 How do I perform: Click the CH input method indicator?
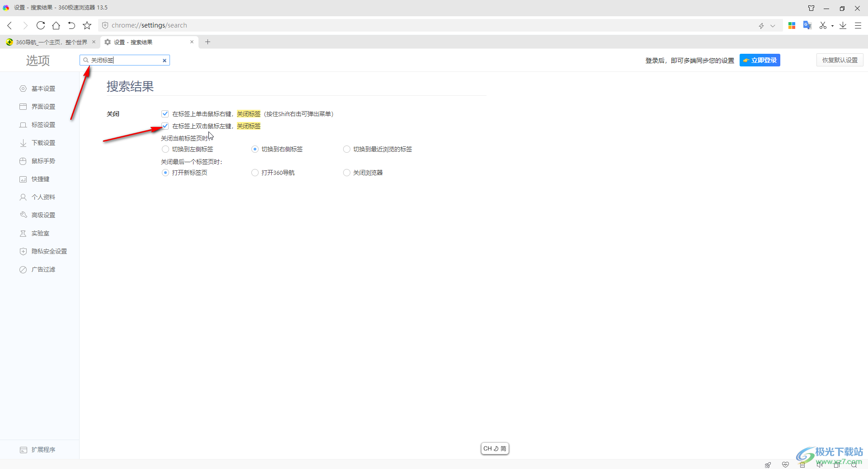click(495, 449)
